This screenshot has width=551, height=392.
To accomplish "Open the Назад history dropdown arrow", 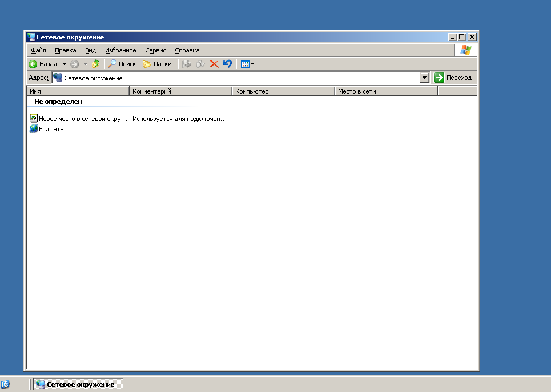I will [64, 64].
